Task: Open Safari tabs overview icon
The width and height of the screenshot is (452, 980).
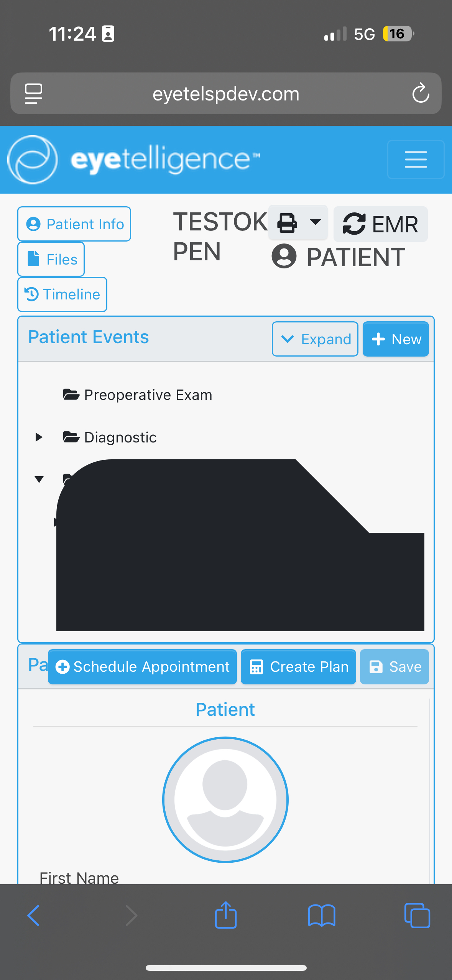Action: pos(417,915)
